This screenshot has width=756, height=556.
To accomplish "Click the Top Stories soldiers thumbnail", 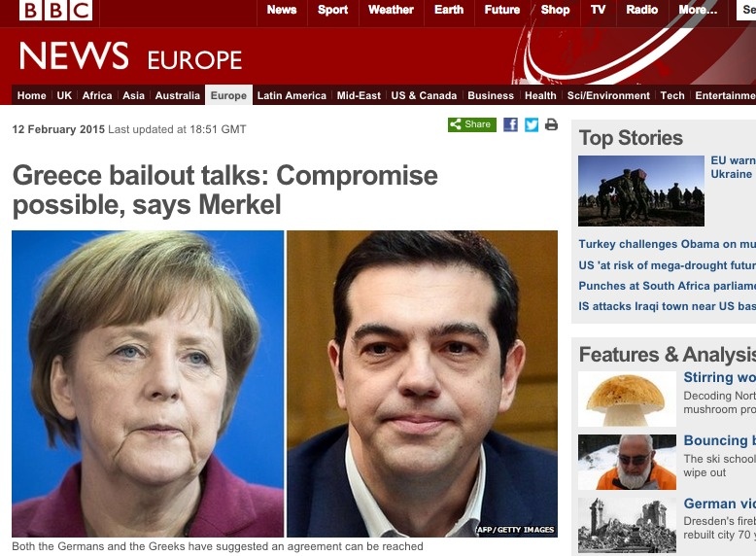I will pos(641,191).
